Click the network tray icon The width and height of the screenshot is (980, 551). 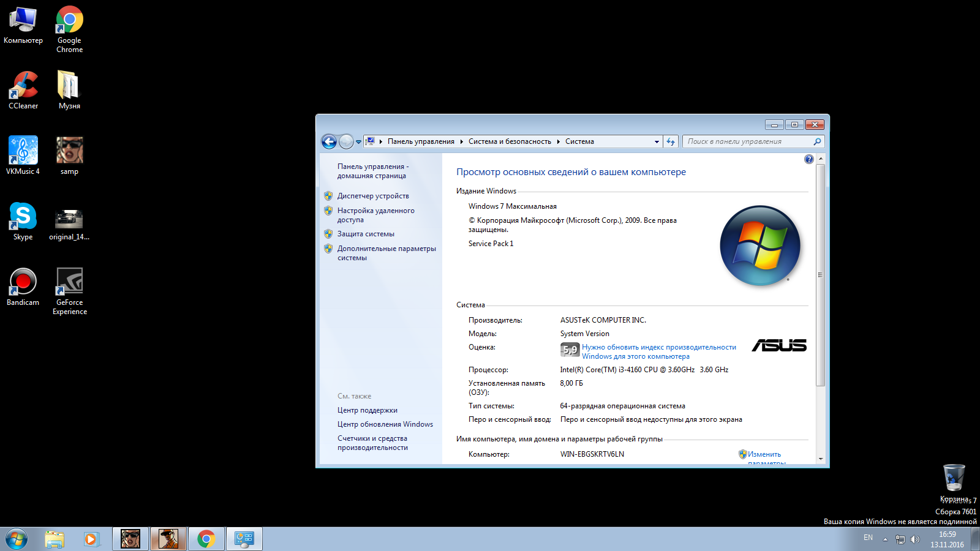(x=900, y=539)
